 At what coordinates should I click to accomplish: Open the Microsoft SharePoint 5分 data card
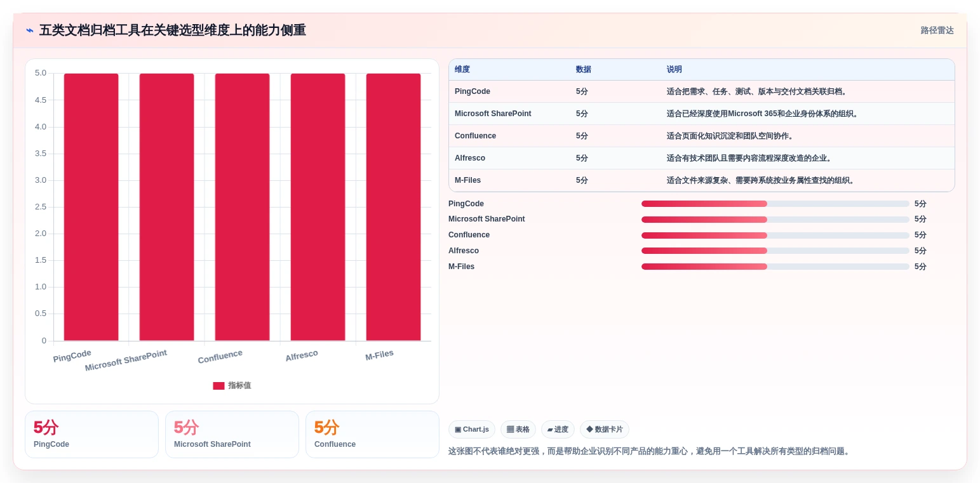point(232,434)
